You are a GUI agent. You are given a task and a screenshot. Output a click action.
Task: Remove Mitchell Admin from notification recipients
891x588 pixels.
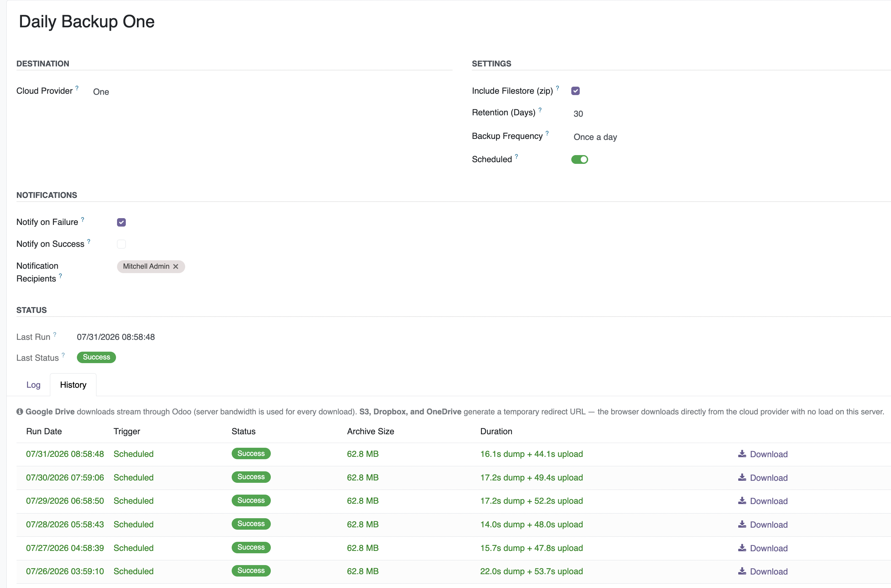(175, 266)
